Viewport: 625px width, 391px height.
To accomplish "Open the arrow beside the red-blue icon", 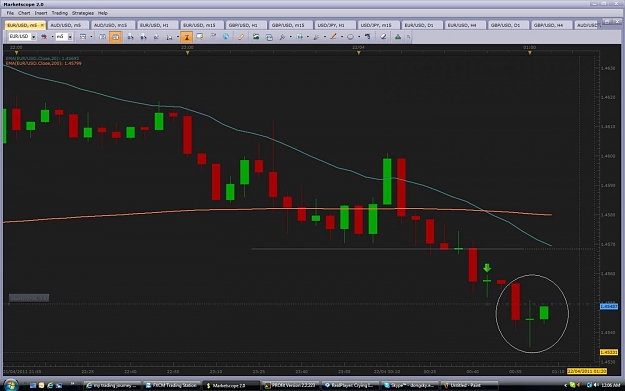I will click(x=52, y=37).
